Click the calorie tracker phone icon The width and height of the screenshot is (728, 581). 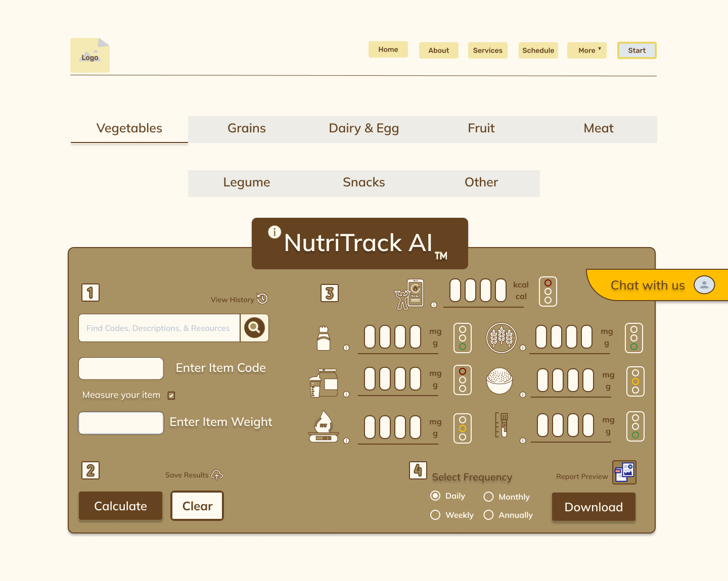(409, 292)
